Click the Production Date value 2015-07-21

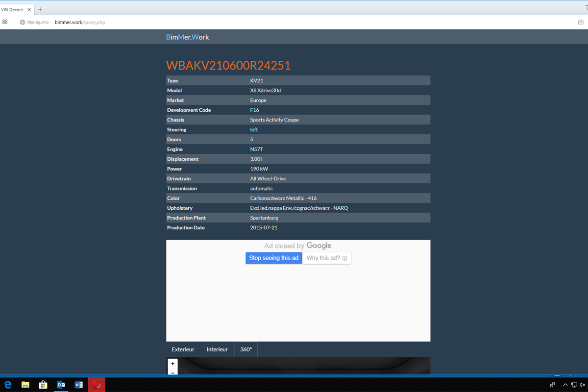264,228
